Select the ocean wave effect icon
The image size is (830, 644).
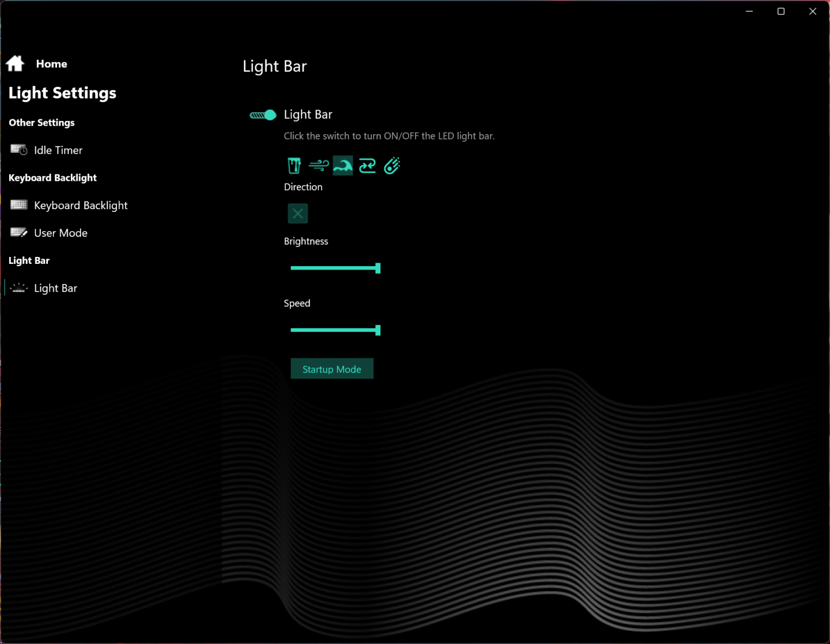point(343,166)
